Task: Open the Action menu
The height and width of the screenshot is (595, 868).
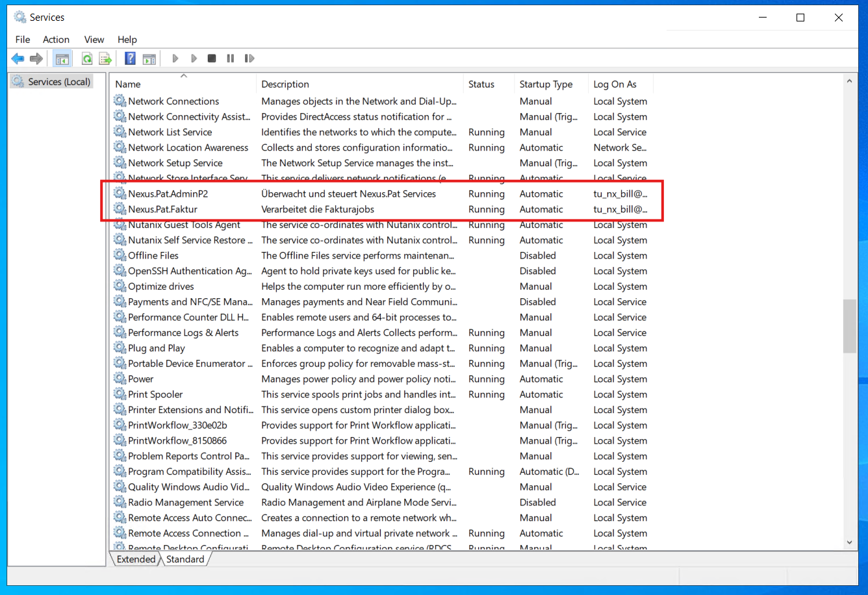Action: click(x=56, y=40)
